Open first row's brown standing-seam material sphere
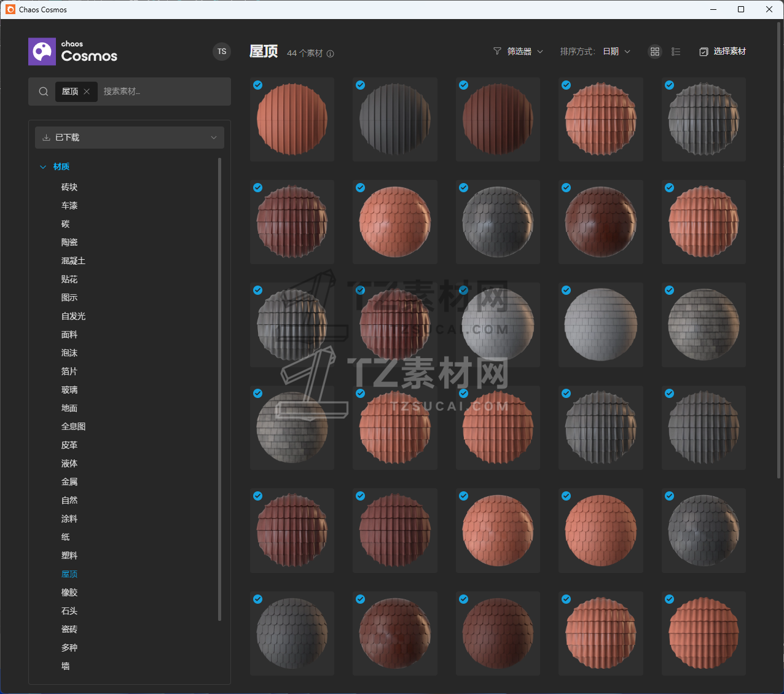This screenshot has height=694, width=784. point(498,120)
